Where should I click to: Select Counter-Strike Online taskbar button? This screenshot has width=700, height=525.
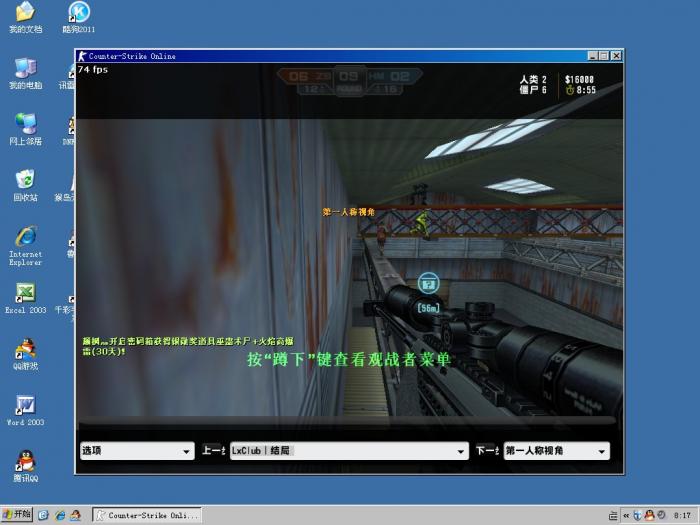pos(147,515)
